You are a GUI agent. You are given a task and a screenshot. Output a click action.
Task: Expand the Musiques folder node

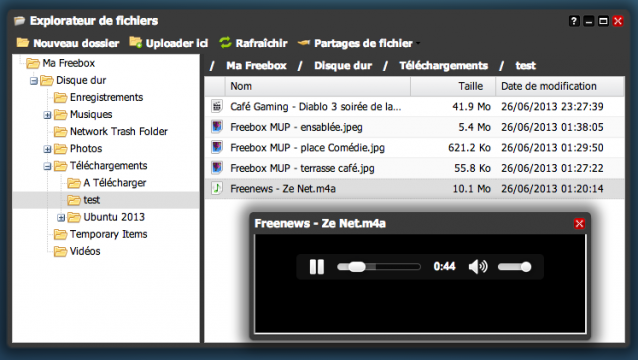click(47, 115)
